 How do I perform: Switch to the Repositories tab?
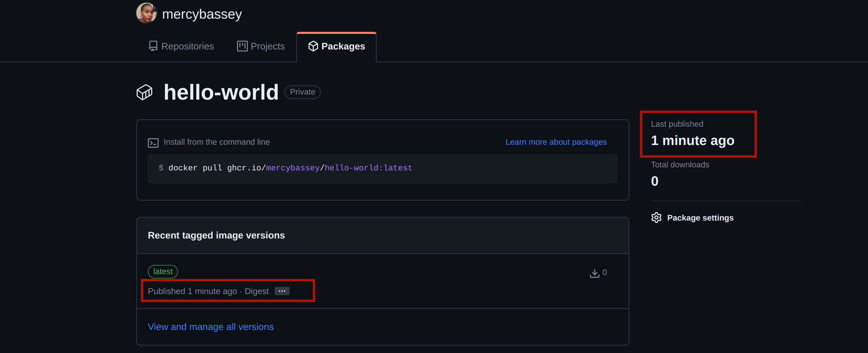click(188, 46)
